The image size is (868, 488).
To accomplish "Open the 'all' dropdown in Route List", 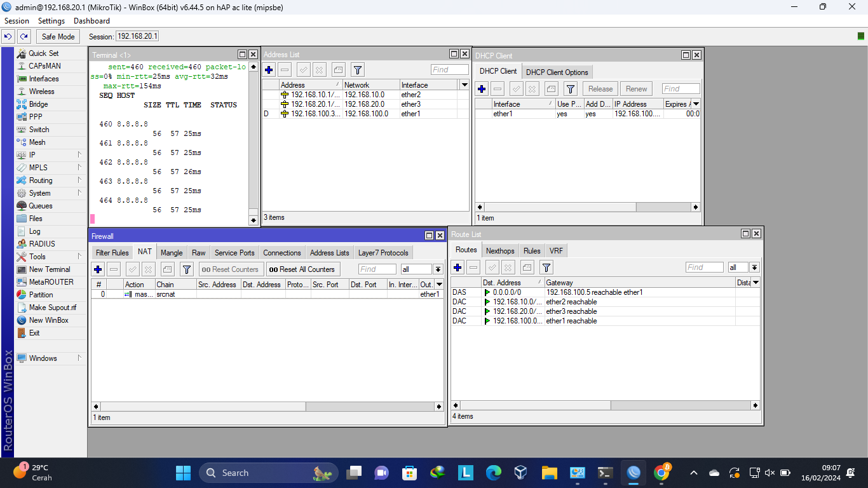I will 754,268.
